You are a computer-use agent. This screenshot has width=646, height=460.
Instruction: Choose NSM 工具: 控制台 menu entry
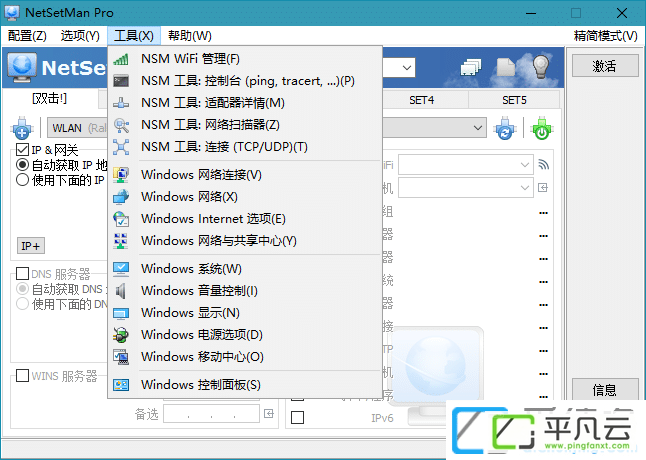[245, 81]
